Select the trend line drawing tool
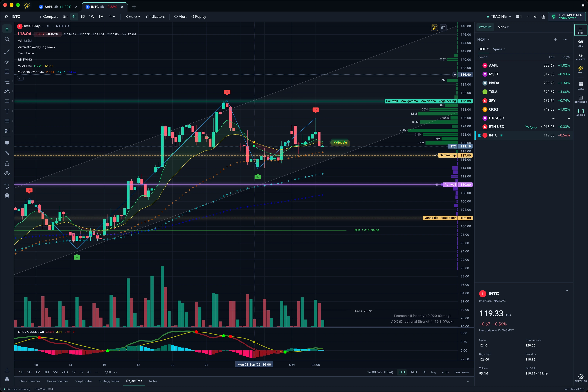The height and width of the screenshot is (392, 588). (x=7, y=52)
